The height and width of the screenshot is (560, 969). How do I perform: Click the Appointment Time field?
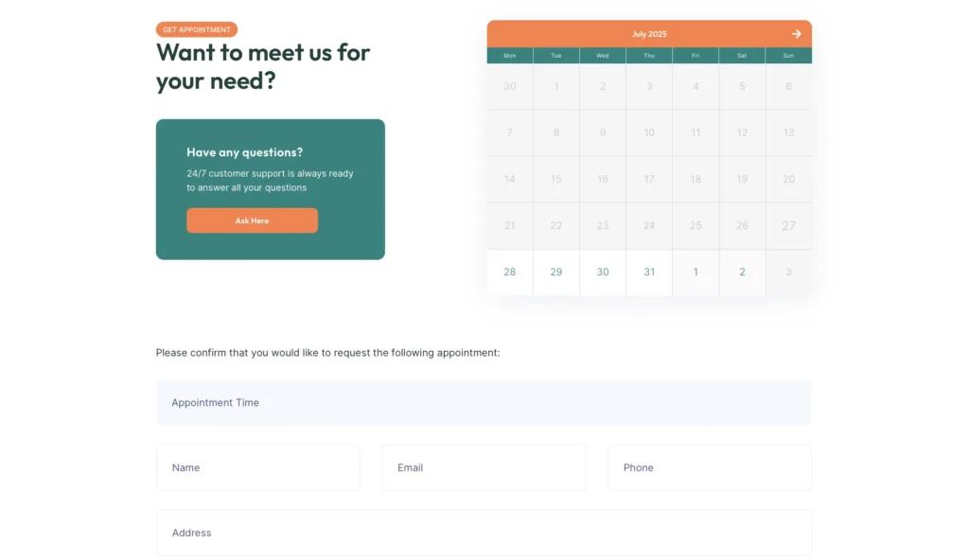tap(484, 403)
